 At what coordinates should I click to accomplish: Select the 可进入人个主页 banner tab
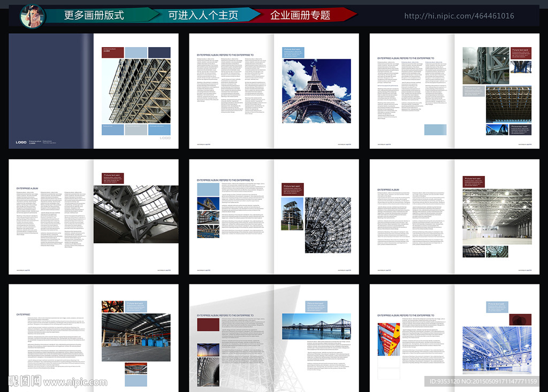(x=203, y=16)
